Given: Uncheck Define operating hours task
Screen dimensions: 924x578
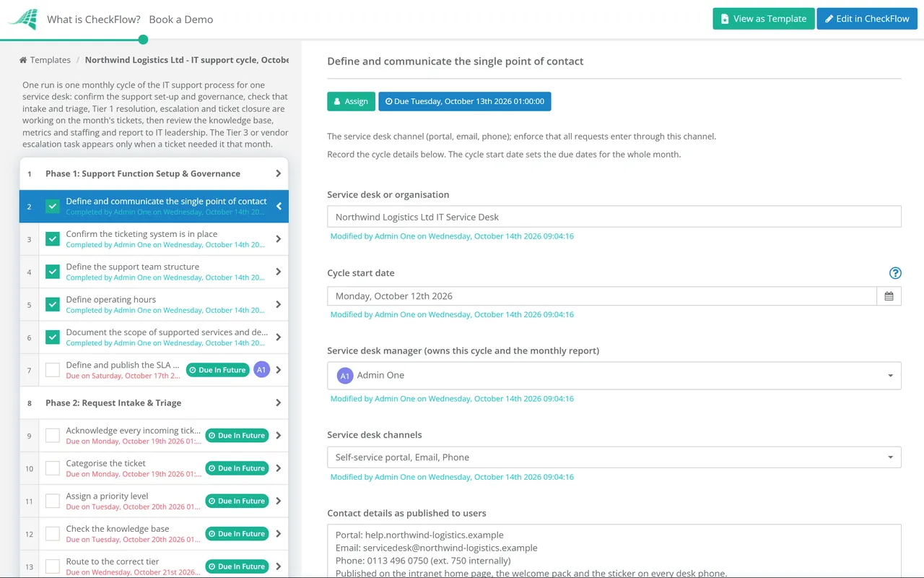Looking at the screenshot, I should (x=53, y=305).
